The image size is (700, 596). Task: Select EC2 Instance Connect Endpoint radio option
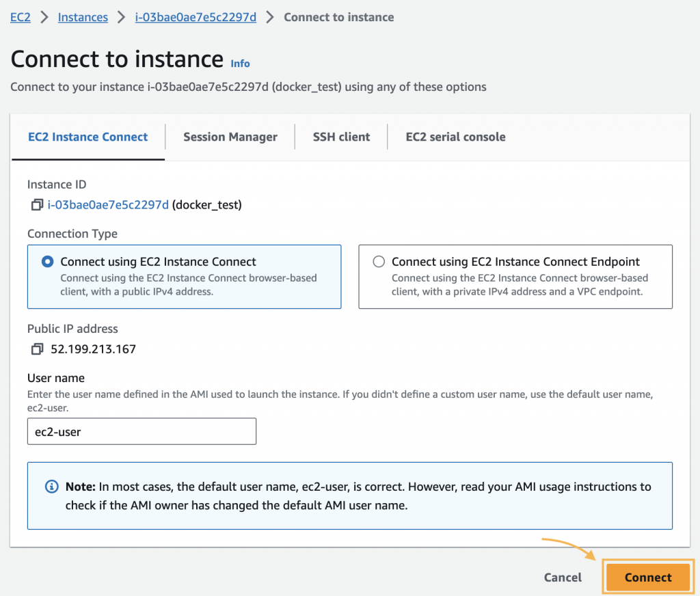(x=379, y=262)
